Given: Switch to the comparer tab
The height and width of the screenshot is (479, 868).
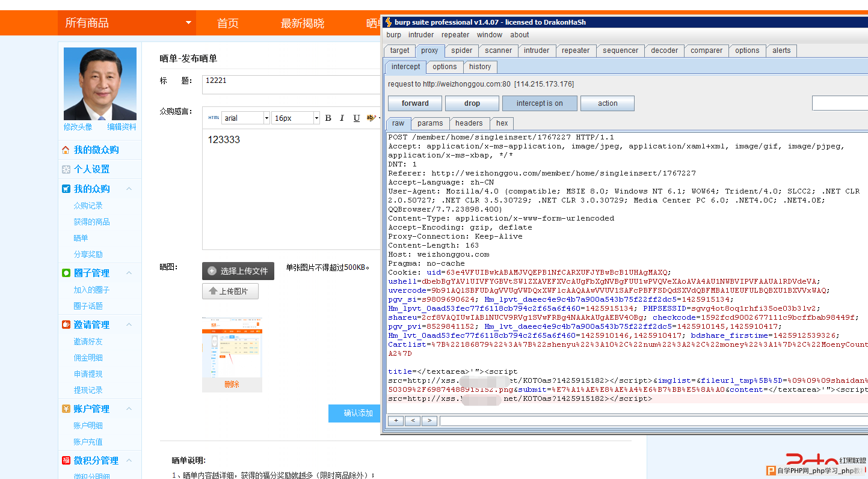Looking at the screenshot, I should click(x=707, y=50).
